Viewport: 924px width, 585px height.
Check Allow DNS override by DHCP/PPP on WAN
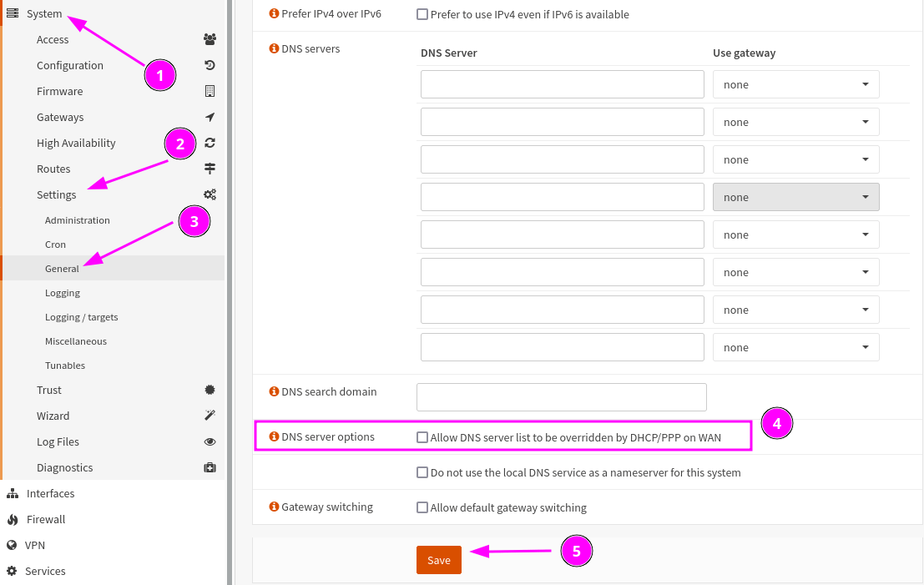tap(422, 437)
